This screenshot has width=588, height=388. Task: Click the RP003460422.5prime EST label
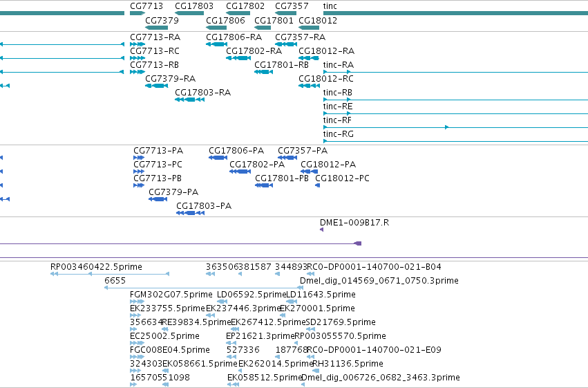coord(96,267)
